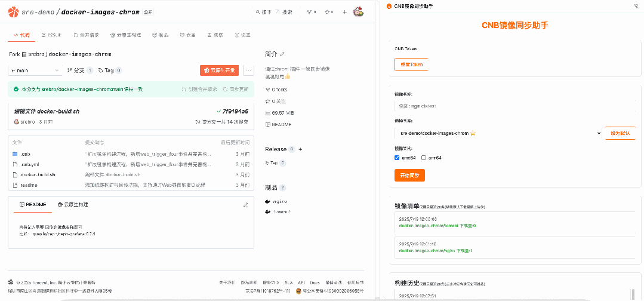Switch to the 代码 tab
Screen dimensions: 644x301
(x=21, y=35)
